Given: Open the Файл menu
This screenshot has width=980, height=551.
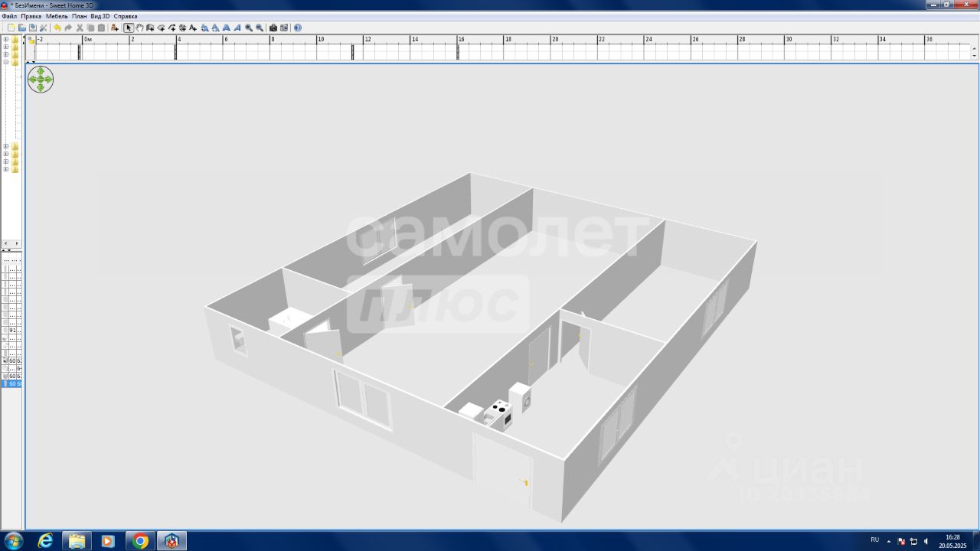Looking at the screenshot, I should point(9,16).
